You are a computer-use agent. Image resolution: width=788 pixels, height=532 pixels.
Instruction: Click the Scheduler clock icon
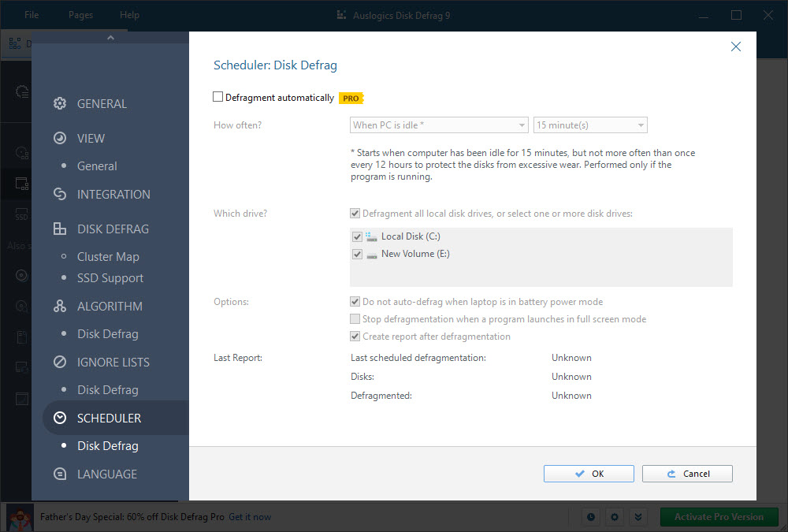(x=60, y=418)
